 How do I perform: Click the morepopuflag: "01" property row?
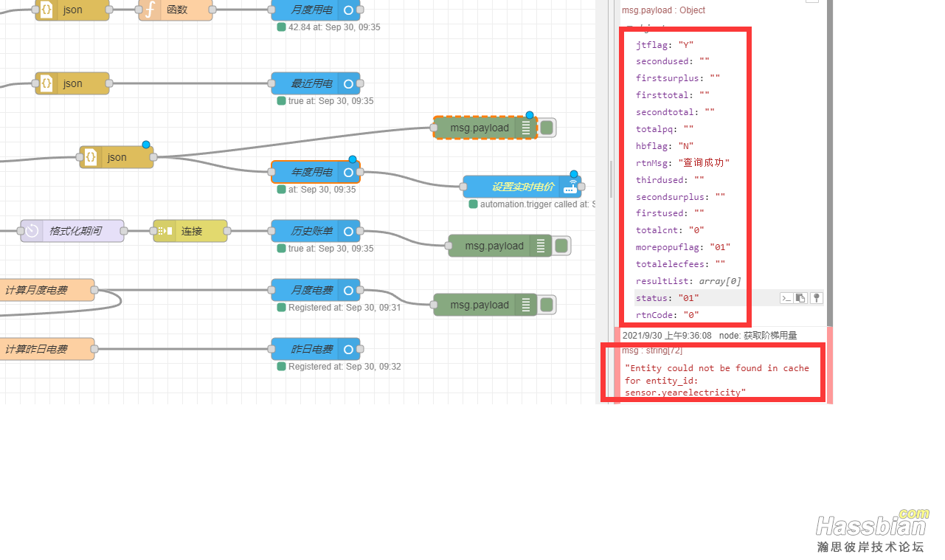[683, 247]
